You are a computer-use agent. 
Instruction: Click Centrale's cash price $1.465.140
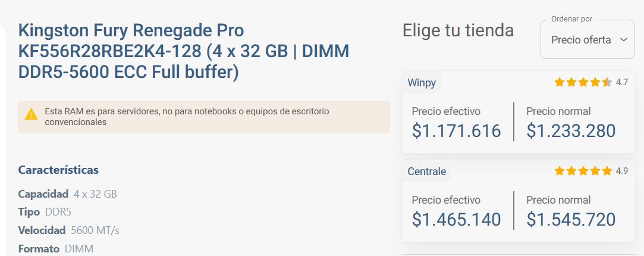coord(456,220)
